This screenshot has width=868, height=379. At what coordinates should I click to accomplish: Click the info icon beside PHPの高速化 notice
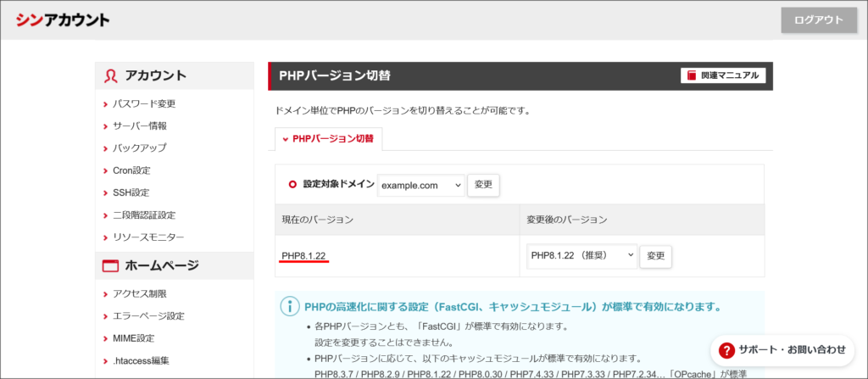pyautogui.click(x=290, y=306)
